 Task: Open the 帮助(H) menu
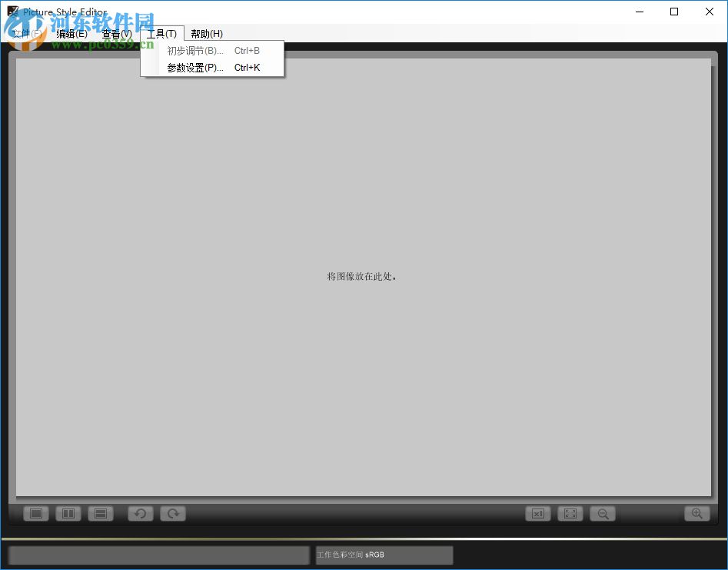tap(205, 33)
